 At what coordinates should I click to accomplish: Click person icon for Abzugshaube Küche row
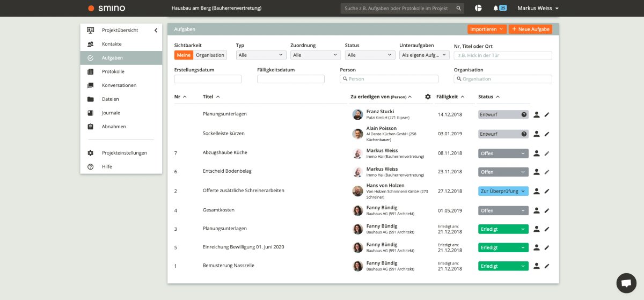coord(536,153)
